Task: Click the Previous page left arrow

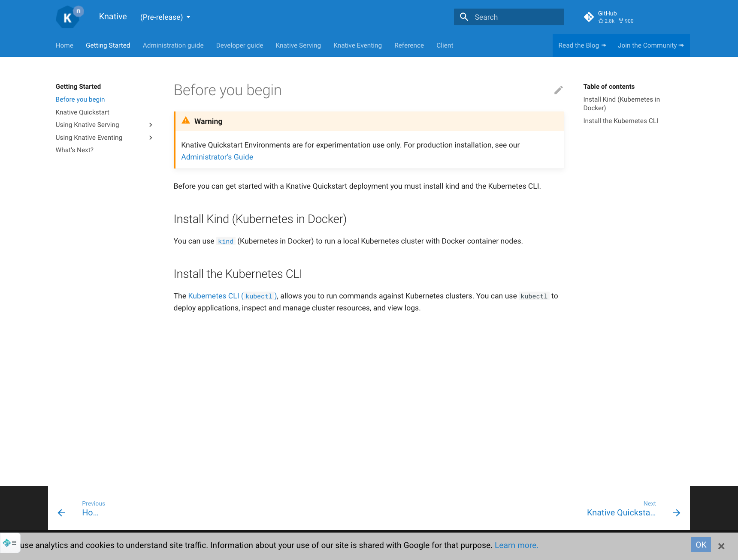Action: coord(61,513)
